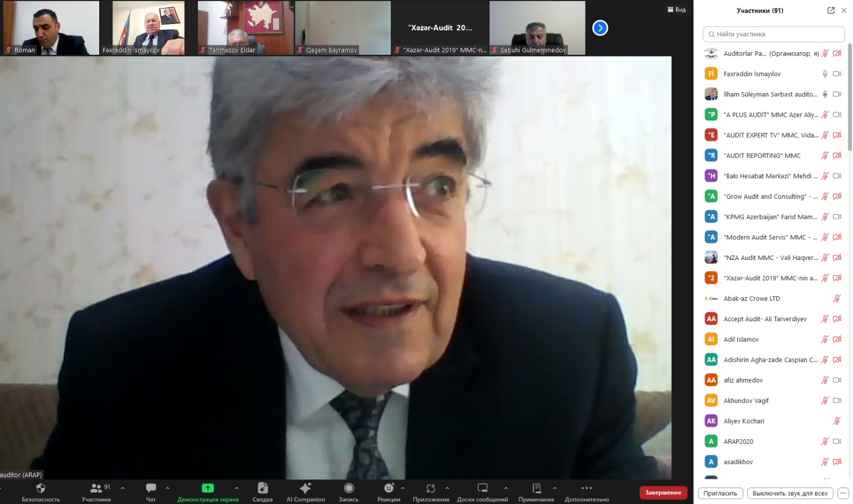Toggle microphone for Fəxrəddin İsmayılov
This screenshot has width=853, height=504.
pyautogui.click(x=825, y=74)
